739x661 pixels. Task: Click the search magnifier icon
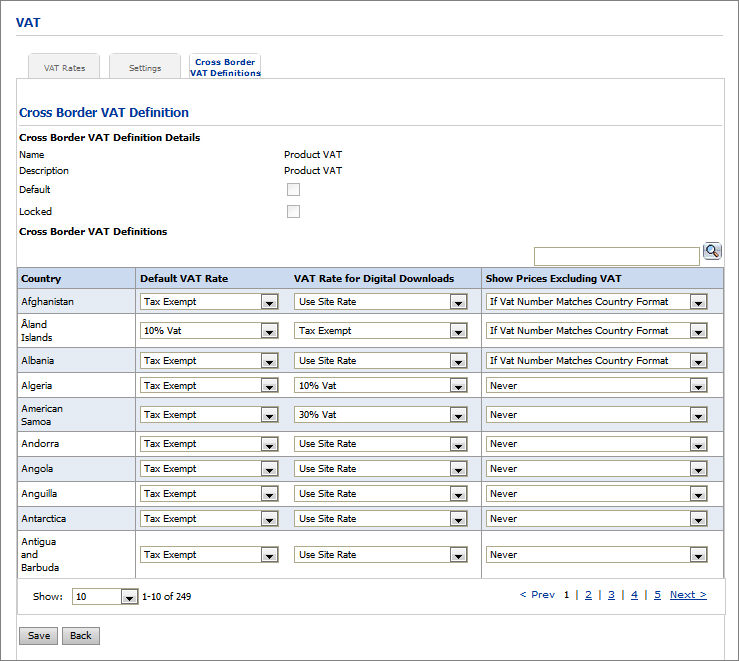712,252
